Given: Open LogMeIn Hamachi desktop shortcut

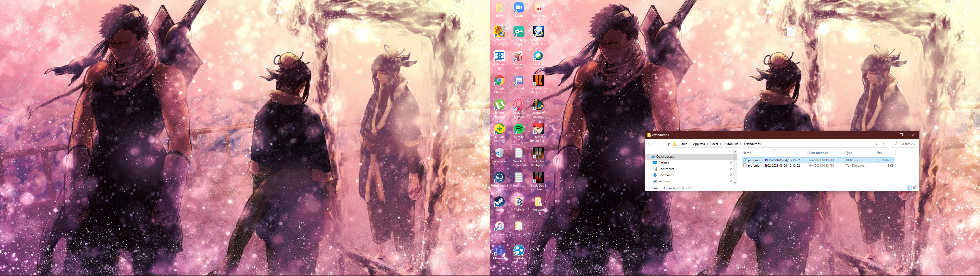Looking at the screenshot, I should (x=519, y=255).
